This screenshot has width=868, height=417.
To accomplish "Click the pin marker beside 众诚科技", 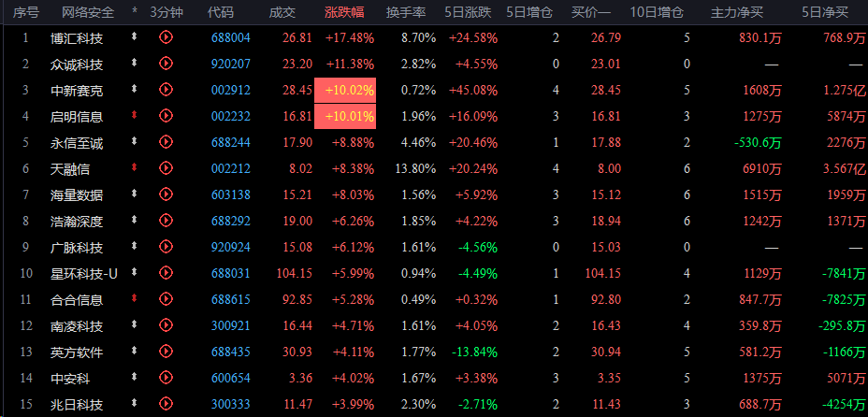I will (134, 63).
